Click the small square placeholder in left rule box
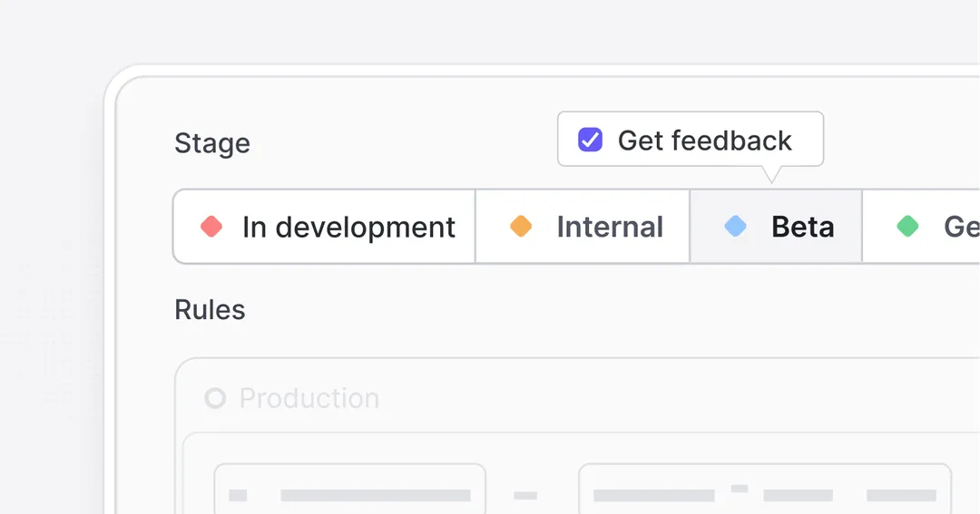 (238, 495)
